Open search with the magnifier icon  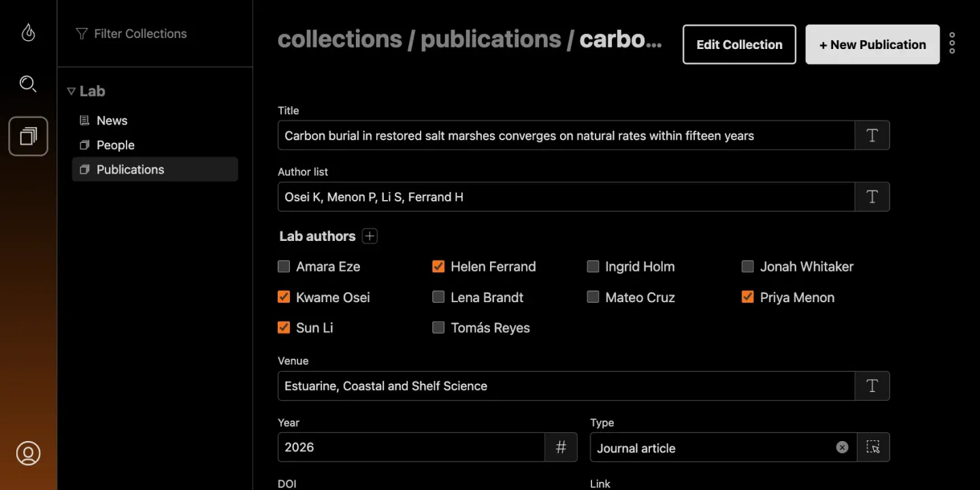click(28, 84)
